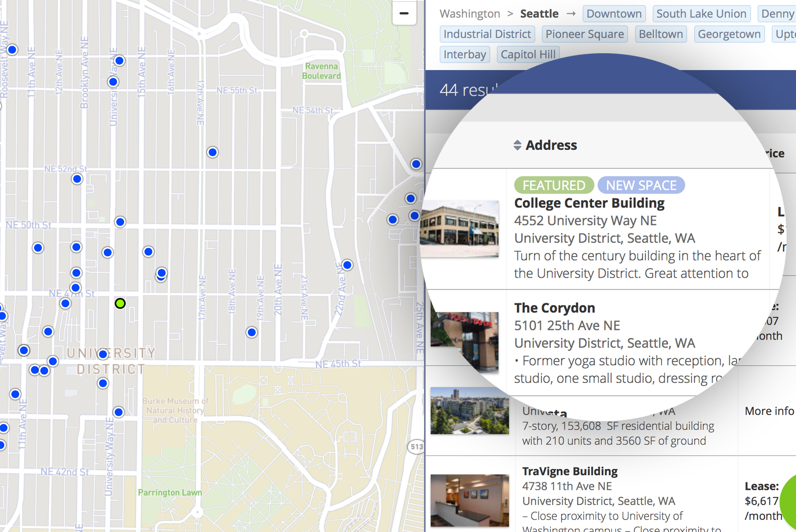Click the map zoom out minus button
Screen dimensions: 796x532
tap(404, 14)
